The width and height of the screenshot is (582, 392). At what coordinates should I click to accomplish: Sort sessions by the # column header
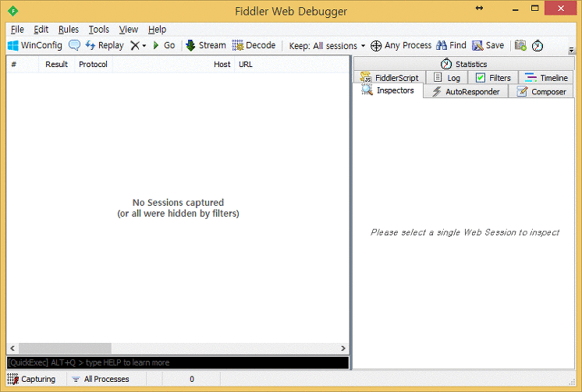(x=23, y=64)
